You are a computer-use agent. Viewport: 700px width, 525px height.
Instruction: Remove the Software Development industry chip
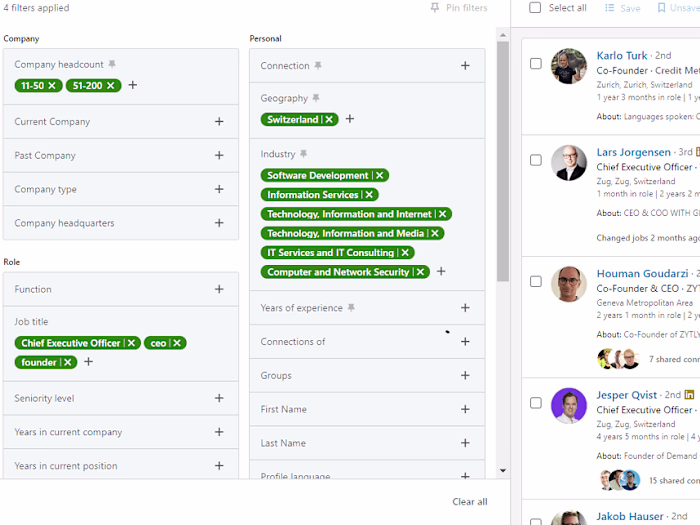tap(379, 175)
